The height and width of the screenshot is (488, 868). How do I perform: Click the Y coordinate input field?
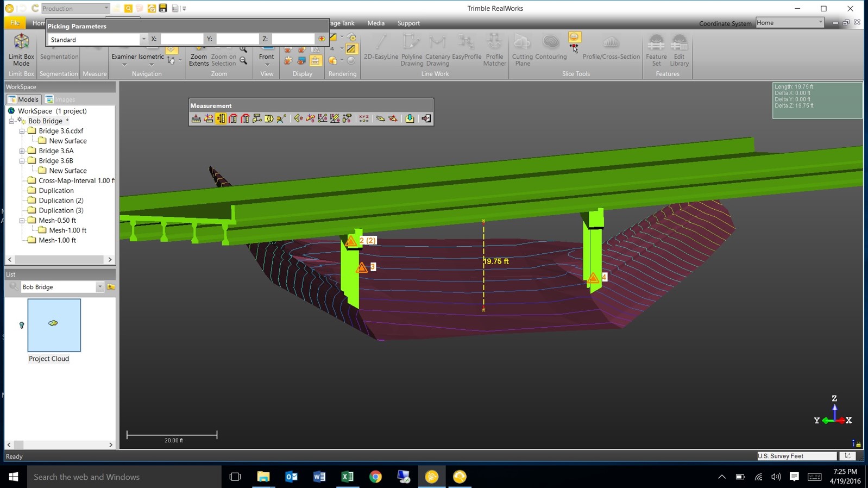tap(237, 39)
